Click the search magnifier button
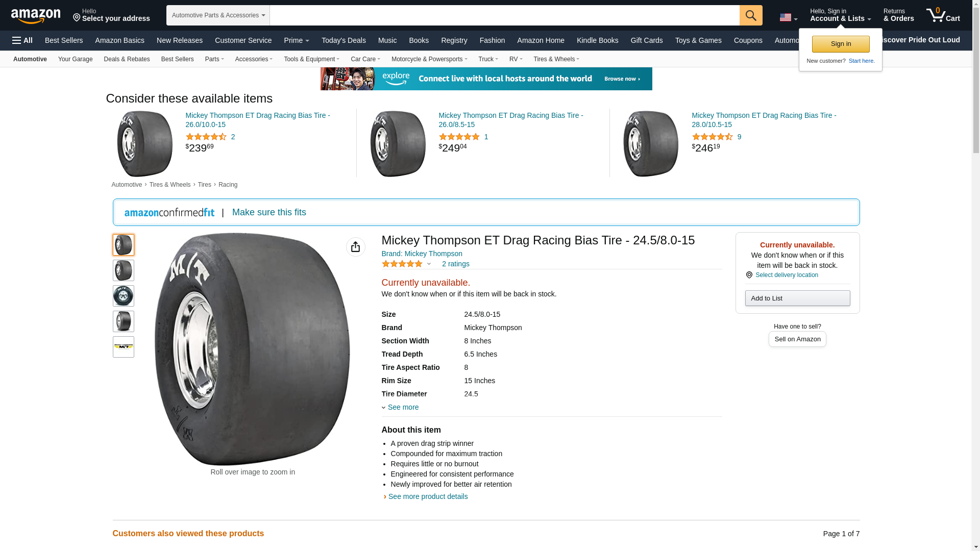Image resolution: width=980 pixels, height=551 pixels. click(x=750, y=15)
